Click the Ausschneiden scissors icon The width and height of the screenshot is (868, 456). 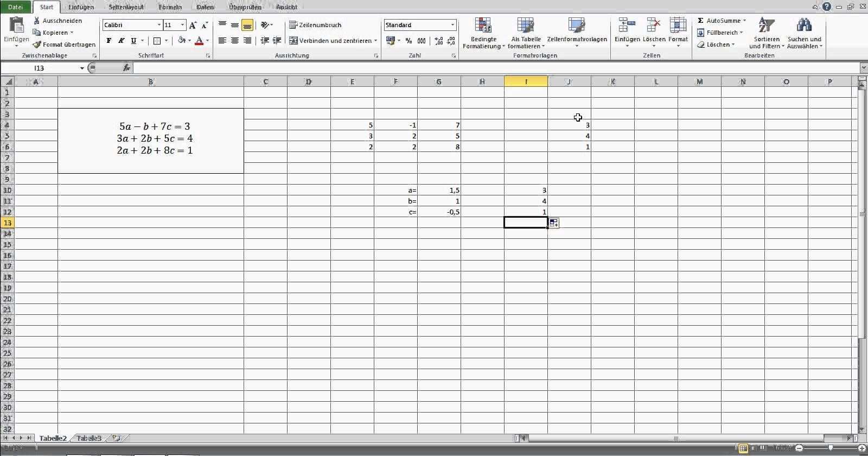(37, 21)
